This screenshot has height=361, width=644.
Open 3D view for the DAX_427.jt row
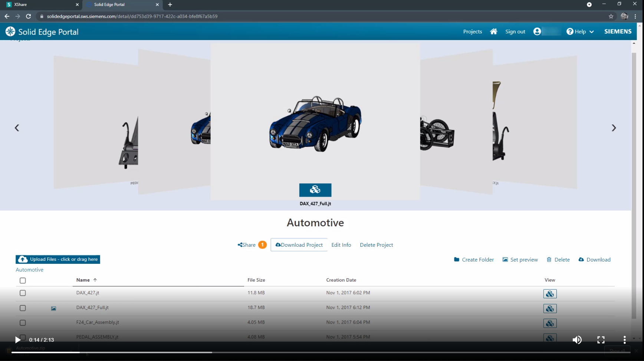click(x=550, y=293)
